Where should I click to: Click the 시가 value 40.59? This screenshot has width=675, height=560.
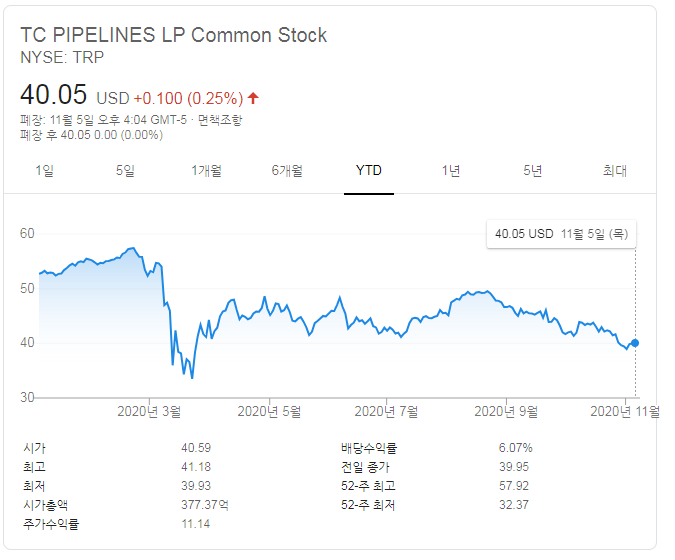pyautogui.click(x=196, y=448)
